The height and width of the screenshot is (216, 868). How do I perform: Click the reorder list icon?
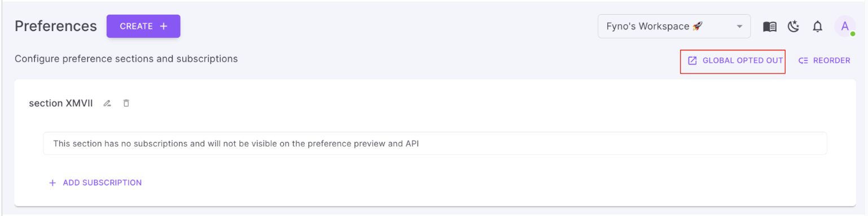coord(804,61)
